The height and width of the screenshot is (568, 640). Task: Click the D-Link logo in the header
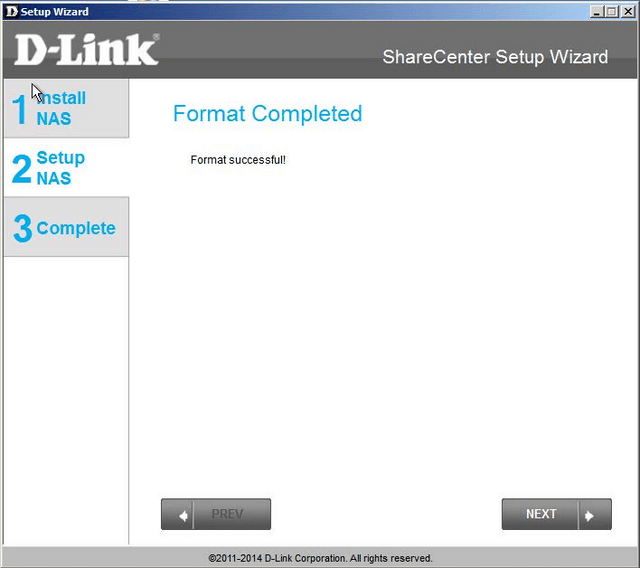87,49
